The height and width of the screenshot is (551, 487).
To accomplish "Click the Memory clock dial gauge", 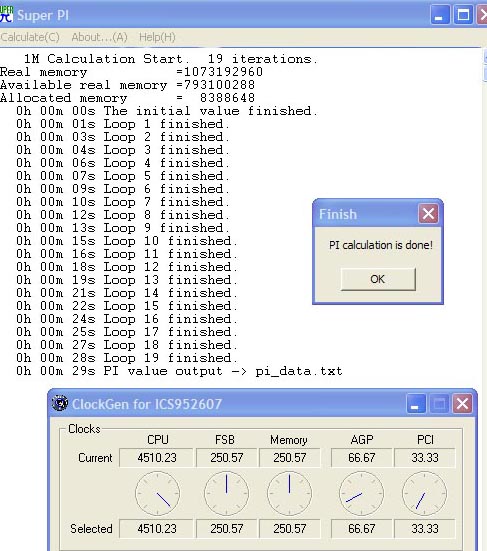I will pos(289,494).
